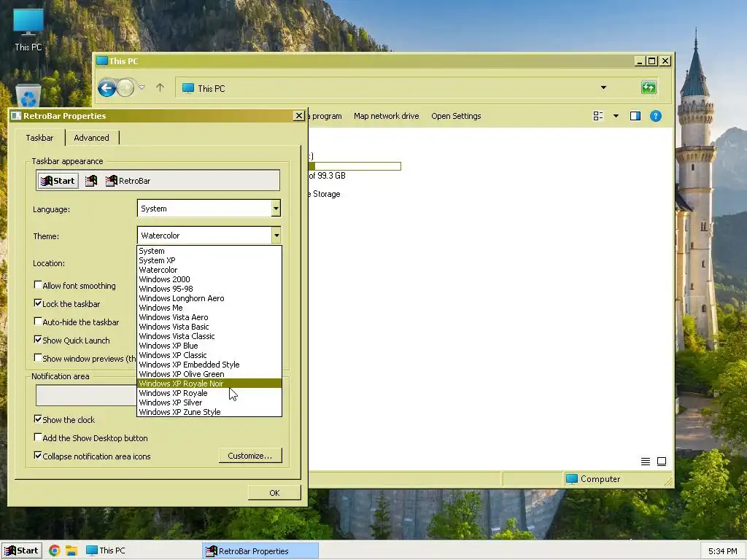Select Windows Vista Classic in theme list

[x=209, y=336]
